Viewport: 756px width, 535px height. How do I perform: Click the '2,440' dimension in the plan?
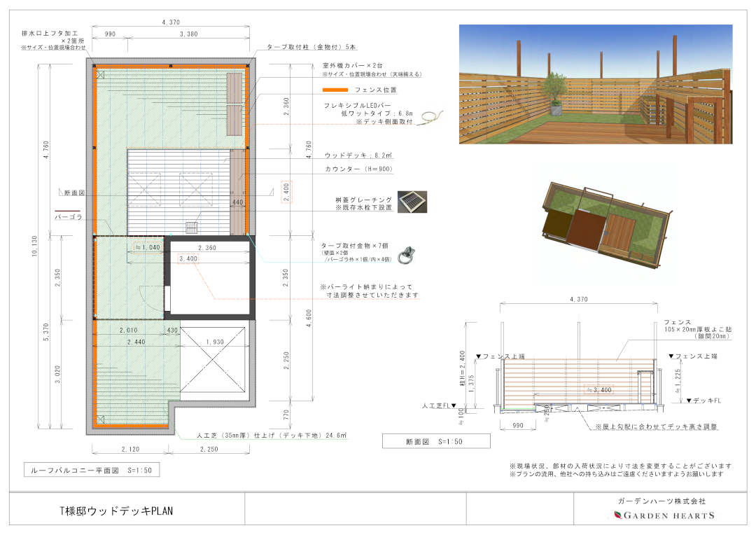pos(136,342)
